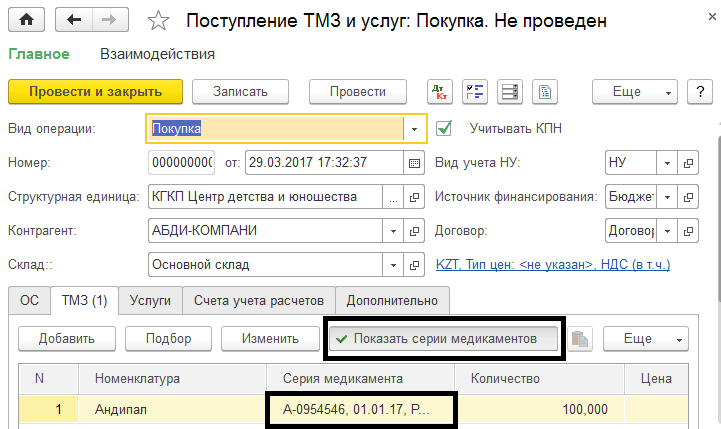Open the KZT price type link
Screen dimensions: 721x429
click(x=553, y=265)
